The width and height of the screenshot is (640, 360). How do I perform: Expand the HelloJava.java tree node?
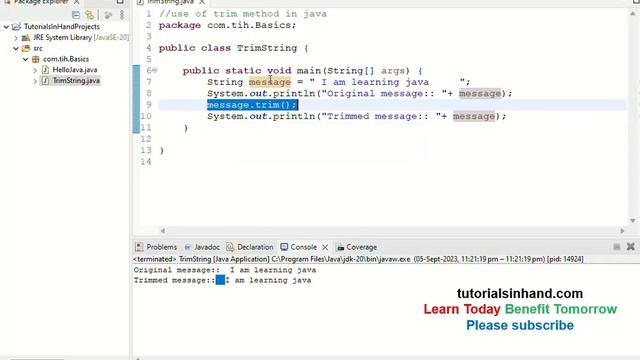[35, 70]
